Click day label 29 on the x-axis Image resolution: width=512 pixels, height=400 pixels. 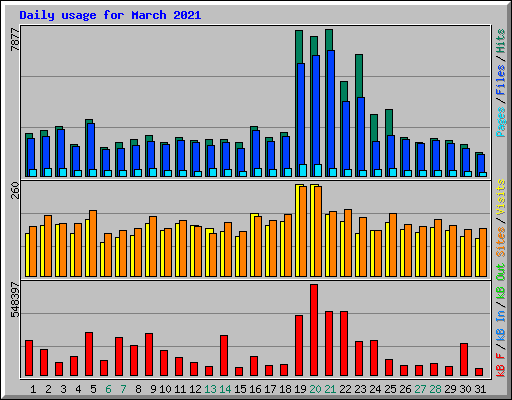click(x=450, y=389)
